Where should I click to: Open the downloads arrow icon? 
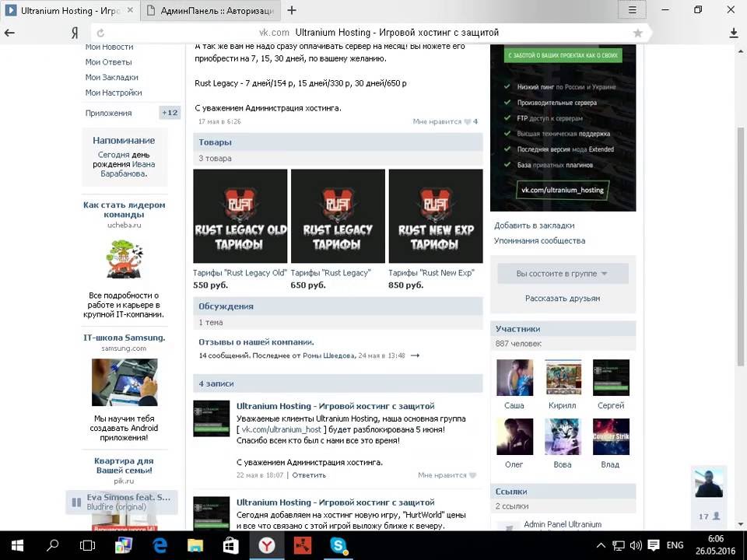coord(734,33)
